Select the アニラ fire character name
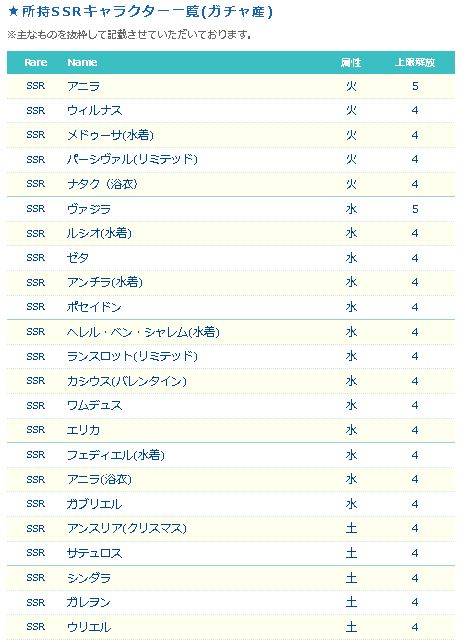Viewport: 466px width, 642px height. [84, 86]
